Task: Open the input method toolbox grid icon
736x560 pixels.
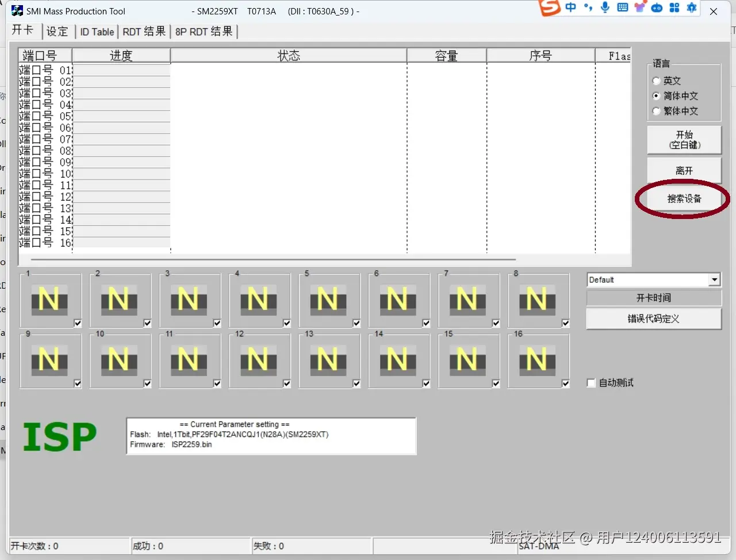Action: click(x=674, y=7)
